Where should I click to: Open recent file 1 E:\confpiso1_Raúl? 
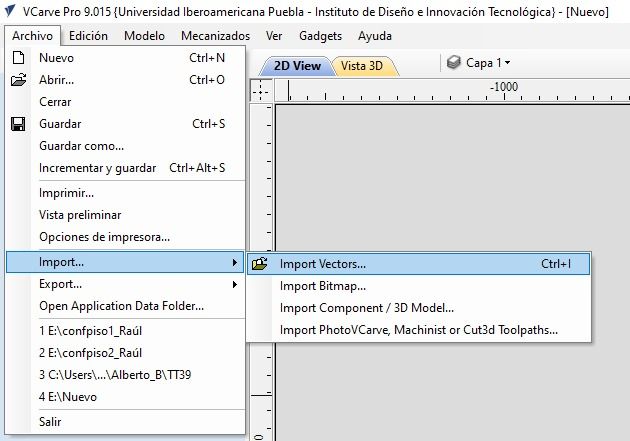[125, 331]
